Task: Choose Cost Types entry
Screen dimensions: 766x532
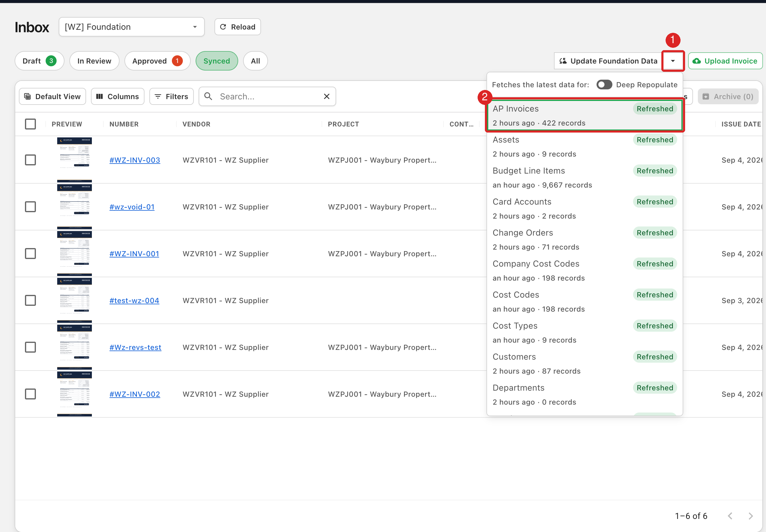Action: click(585, 333)
